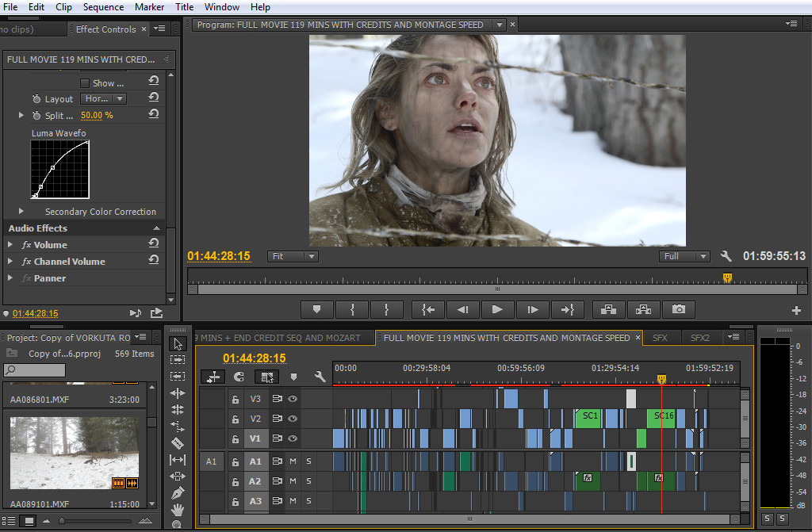This screenshot has width=812, height=532.
Task: Toggle lock on track V2
Action: [x=235, y=419]
